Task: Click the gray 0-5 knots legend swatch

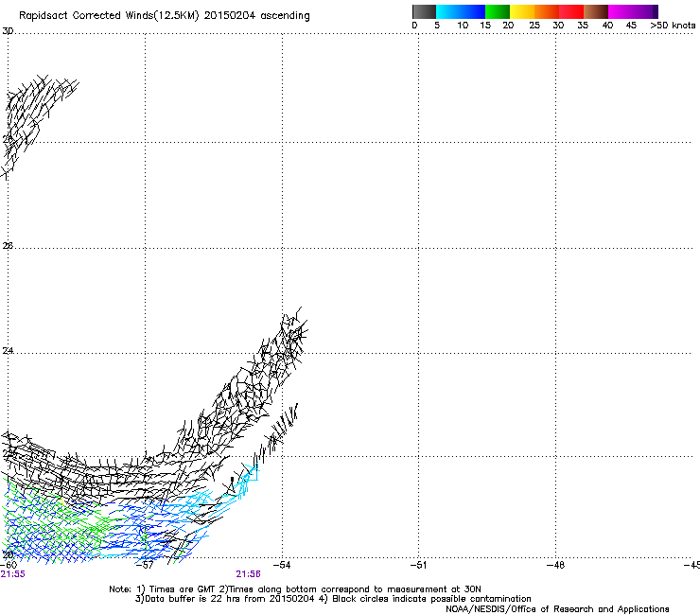Action: point(424,11)
